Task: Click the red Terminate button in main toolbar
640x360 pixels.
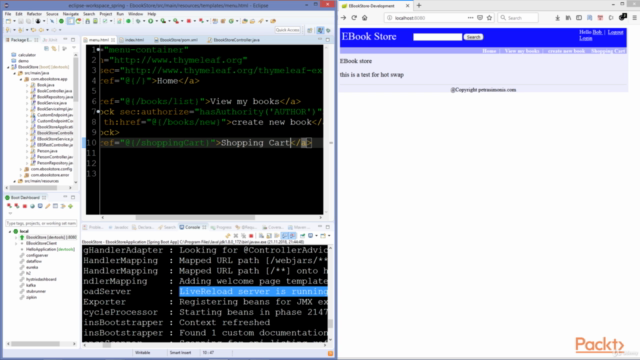Action: [189, 21]
